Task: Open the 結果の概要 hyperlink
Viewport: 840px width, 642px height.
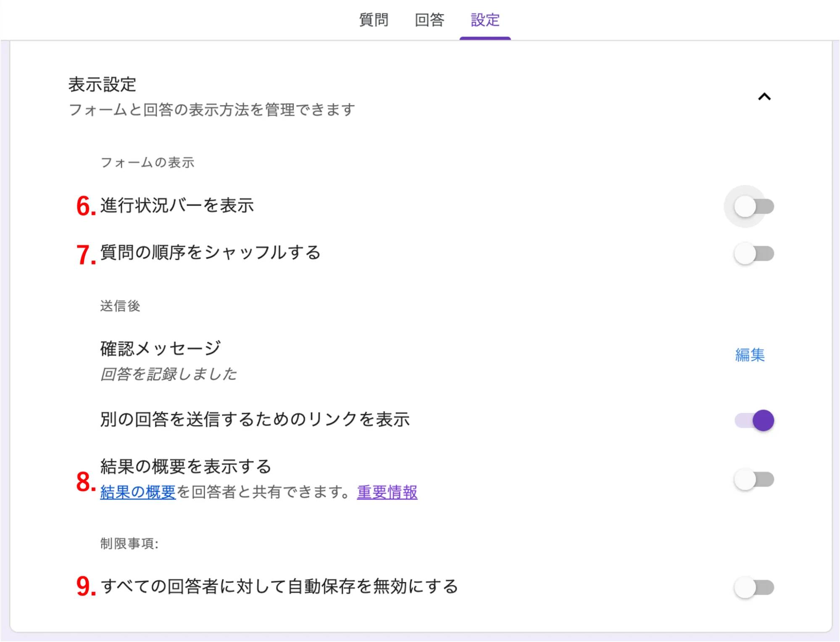Action: coord(138,492)
